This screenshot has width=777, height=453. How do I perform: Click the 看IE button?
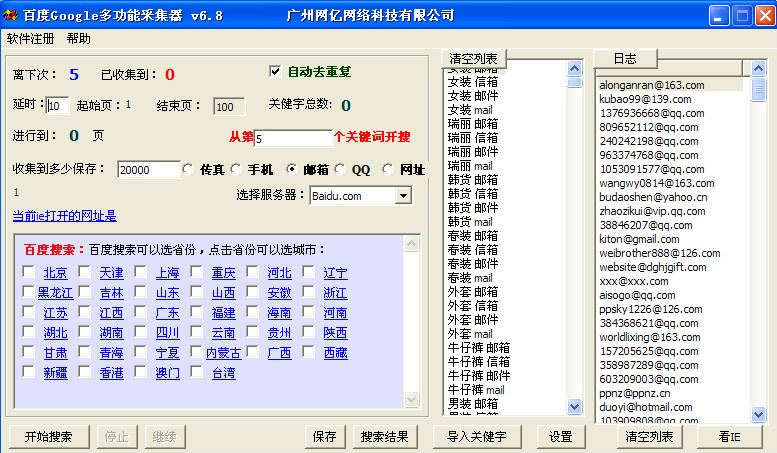(x=729, y=437)
